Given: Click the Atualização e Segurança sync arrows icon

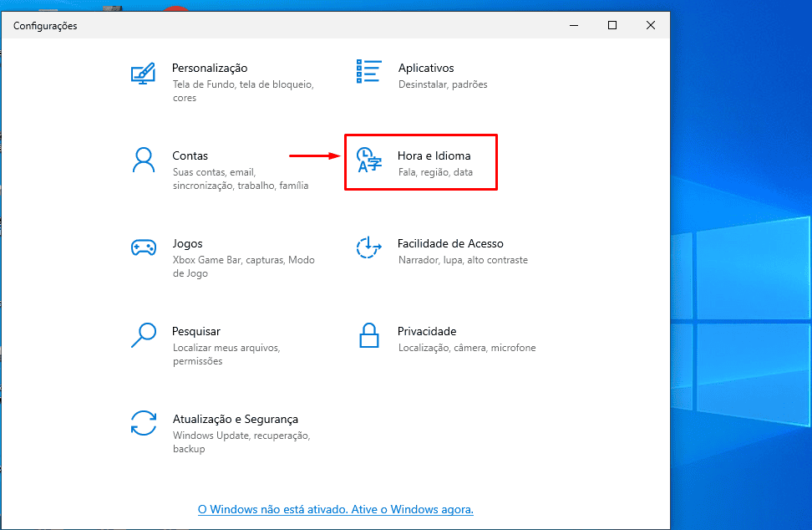Looking at the screenshot, I should coord(143,423).
